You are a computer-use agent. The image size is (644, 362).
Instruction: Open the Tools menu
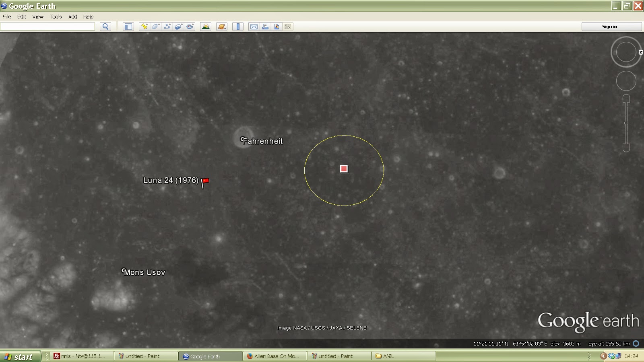click(x=56, y=16)
